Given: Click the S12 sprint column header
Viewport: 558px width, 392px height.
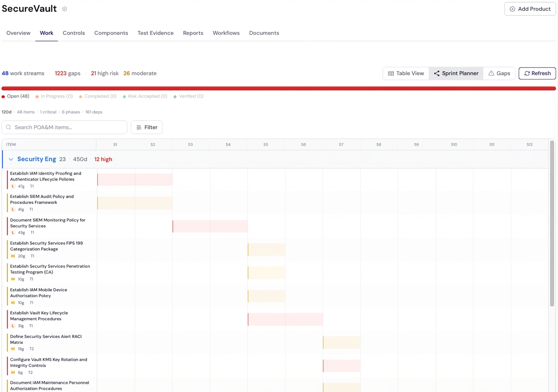Looking at the screenshot, I should tap(529, 145).
